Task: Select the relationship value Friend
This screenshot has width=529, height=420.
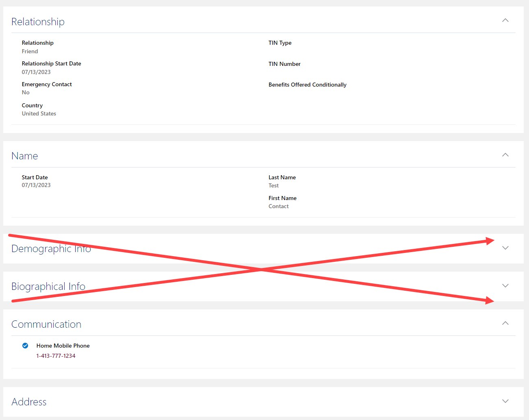Action: coord(30,51)
